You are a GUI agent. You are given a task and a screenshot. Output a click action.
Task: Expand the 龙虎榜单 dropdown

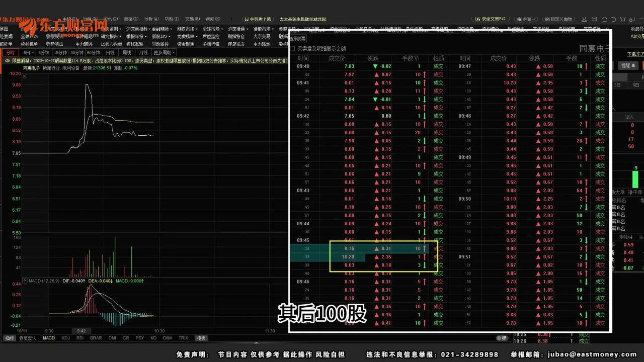pyautogui.click(x=188, y=36)
